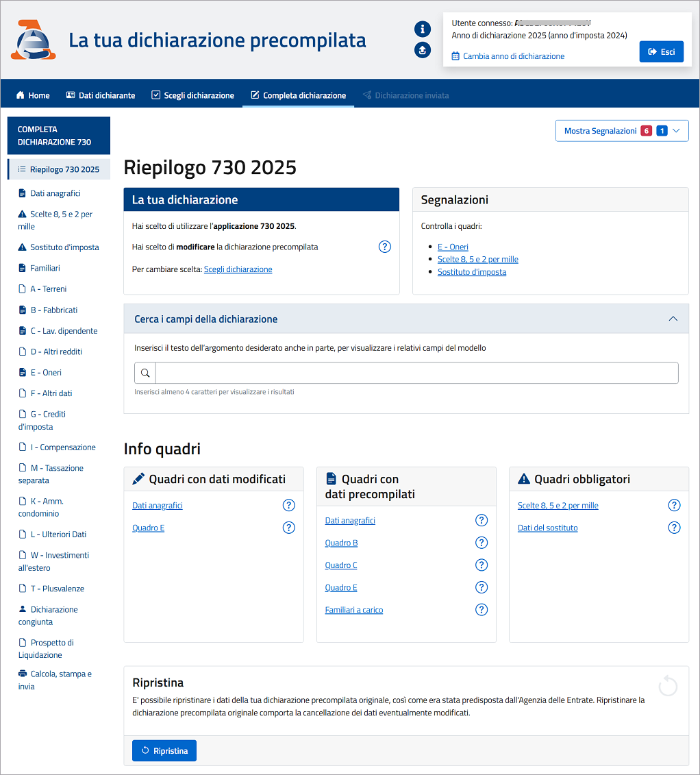The width and height of the screenshot is (700, 775).
Task: Open help for Scelte 8, 5 e 2 per mille
Action: (x=674, y=506)
